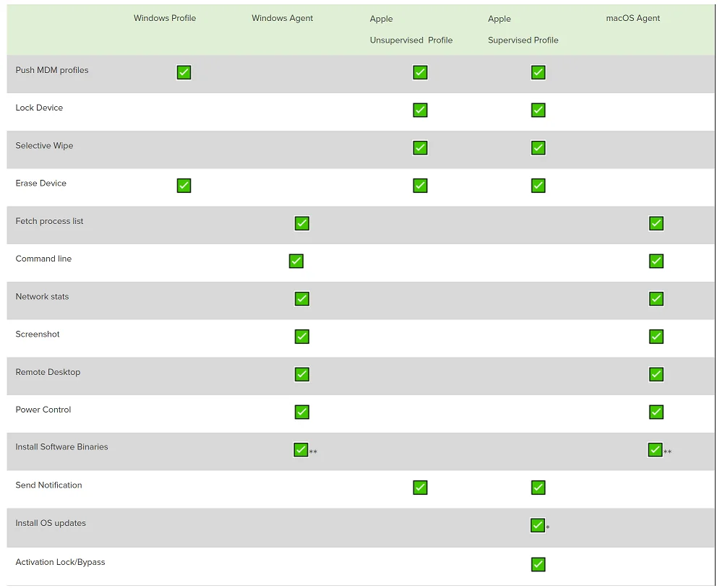Image resolution: width=717 pixels, height=588 pixels.
Task: Click Power Control checkmark under macOS Agent
Action: [656, 412]
